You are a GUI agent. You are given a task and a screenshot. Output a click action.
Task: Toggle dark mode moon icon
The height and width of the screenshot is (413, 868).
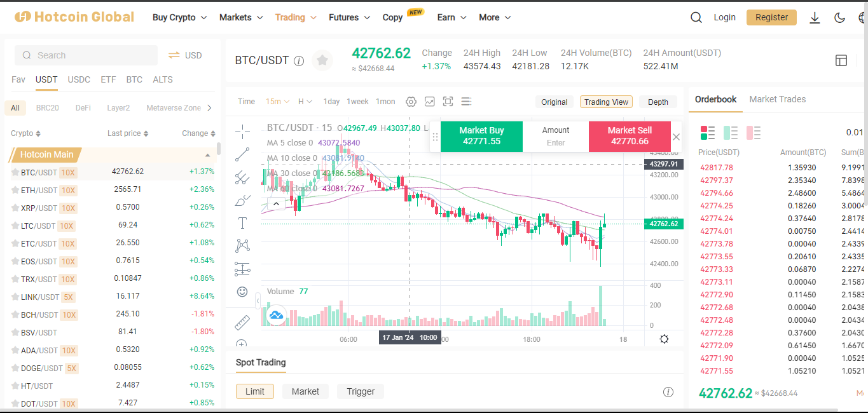(839, 18)
